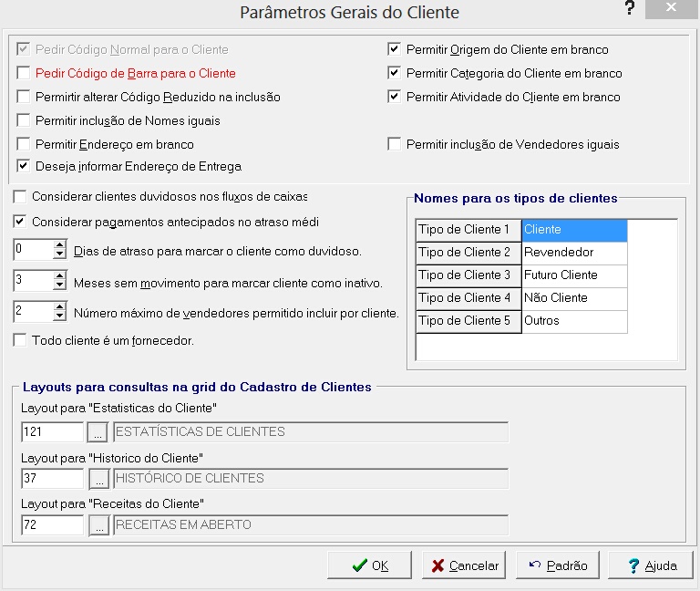
Task: Select the Não Cliente cell
Action: pyautogui.click(x=574, y=298)
